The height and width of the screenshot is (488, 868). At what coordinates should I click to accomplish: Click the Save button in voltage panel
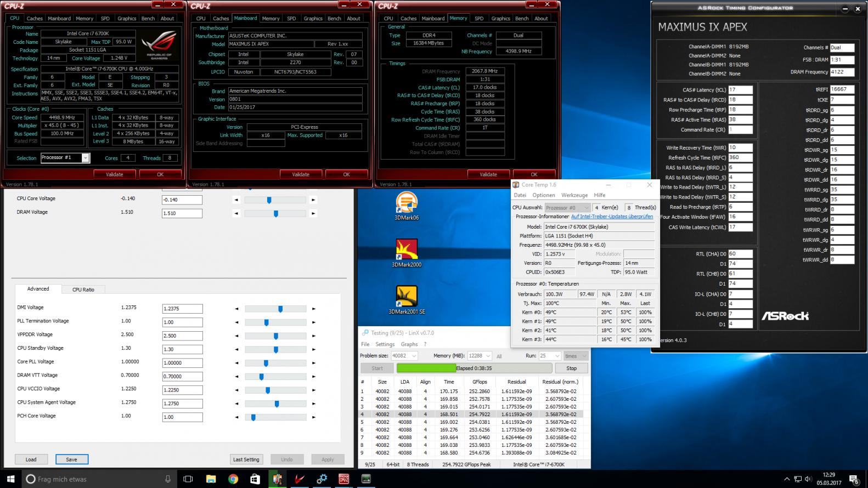pos(71,459)
